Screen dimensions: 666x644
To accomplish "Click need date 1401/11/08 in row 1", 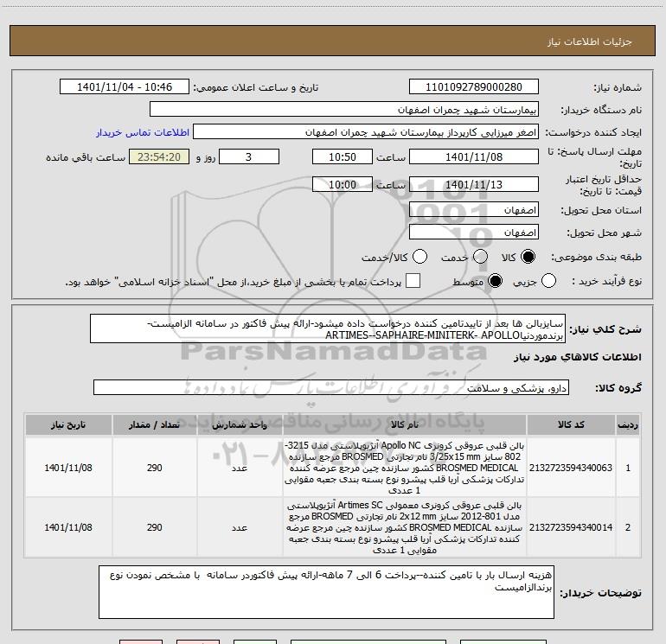I will click(x=68, y=468).
